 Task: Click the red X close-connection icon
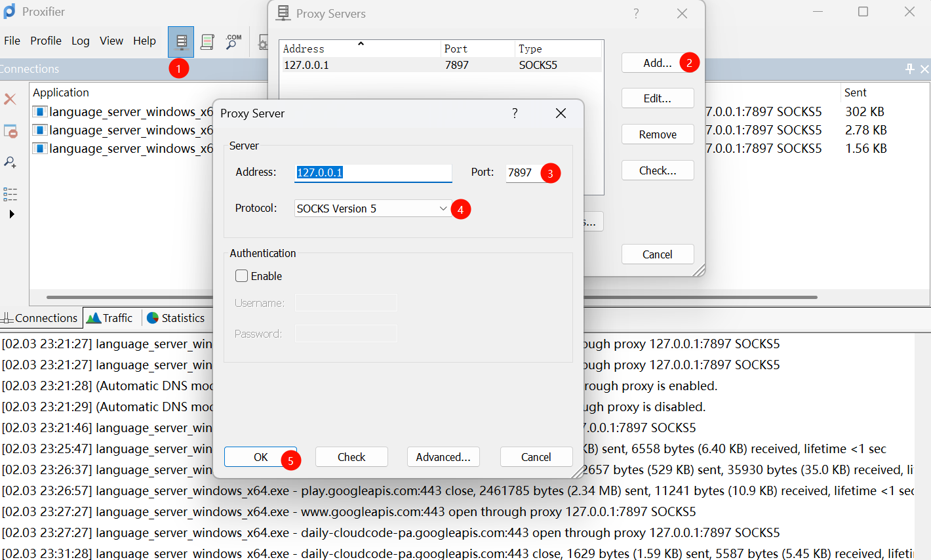click(x=10, y=99)
